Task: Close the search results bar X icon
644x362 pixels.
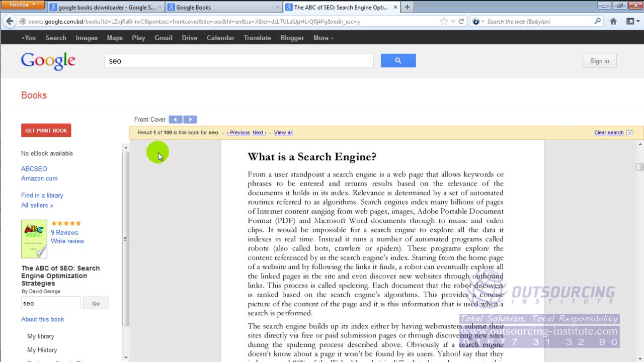Action: coord(630,133)
